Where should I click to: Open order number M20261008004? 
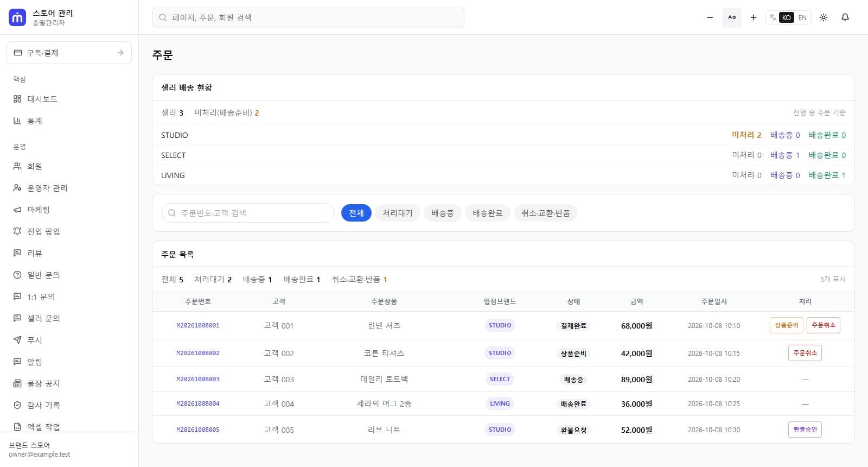point(198,403)
